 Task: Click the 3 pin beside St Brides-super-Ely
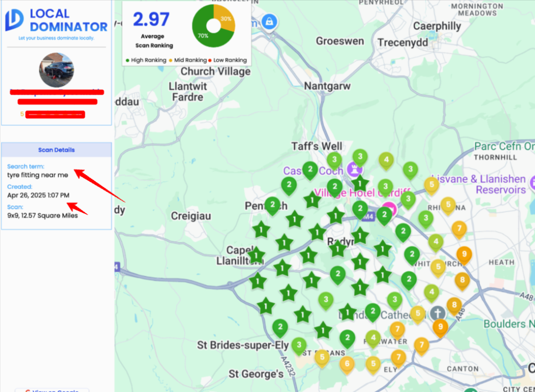(x=299, y=345)
